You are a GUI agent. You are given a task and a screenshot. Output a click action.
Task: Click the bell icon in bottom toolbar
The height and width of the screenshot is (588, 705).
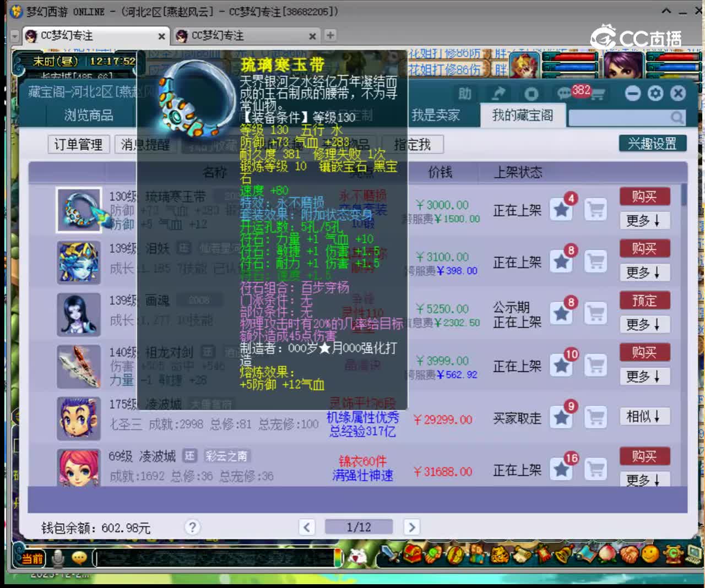565,554
